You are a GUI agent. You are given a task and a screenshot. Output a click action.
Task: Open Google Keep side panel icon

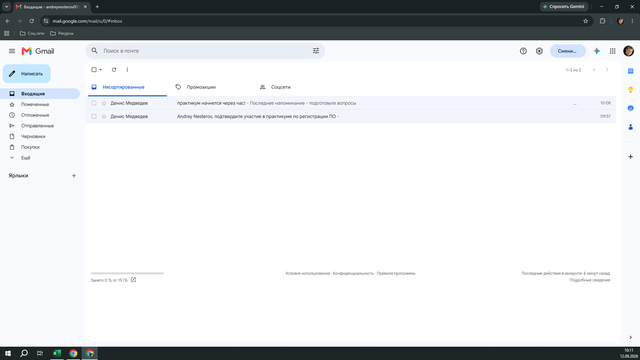pyautogui.click(x=631, y=90)
